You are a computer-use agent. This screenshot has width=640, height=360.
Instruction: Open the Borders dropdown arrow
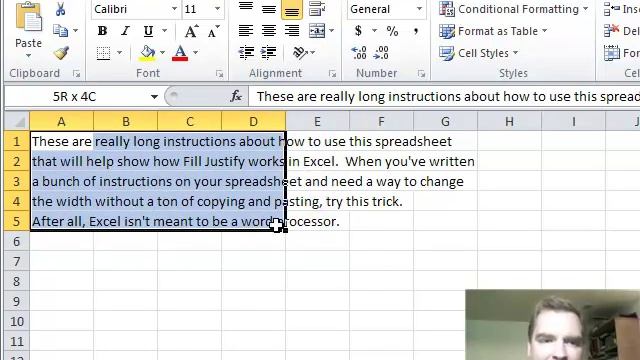coord(120,53)
